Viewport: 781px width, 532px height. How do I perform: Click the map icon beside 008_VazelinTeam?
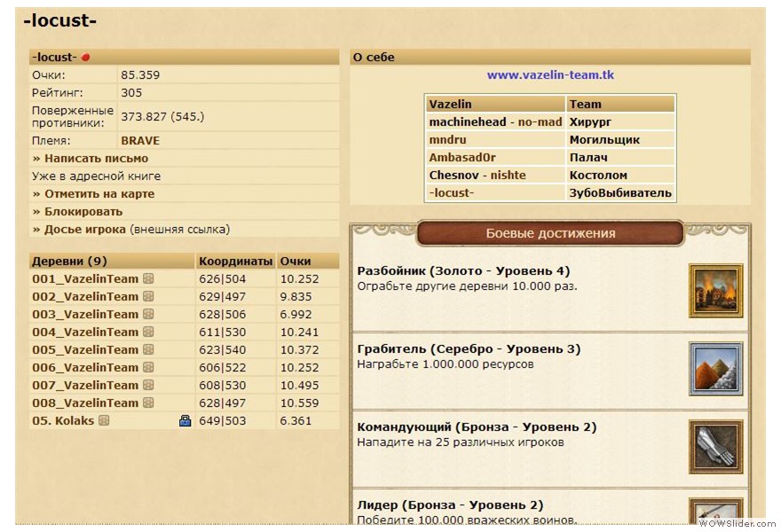149,403
